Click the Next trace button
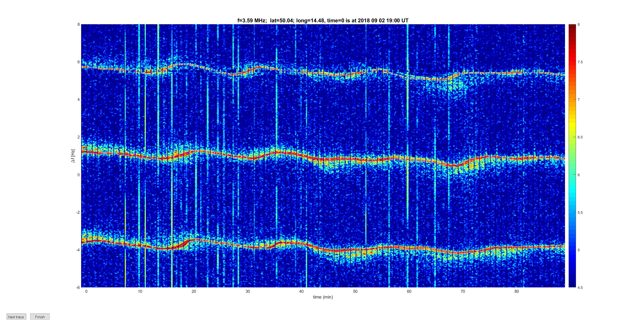Screen dimensions: 644x323 [16, 317]
